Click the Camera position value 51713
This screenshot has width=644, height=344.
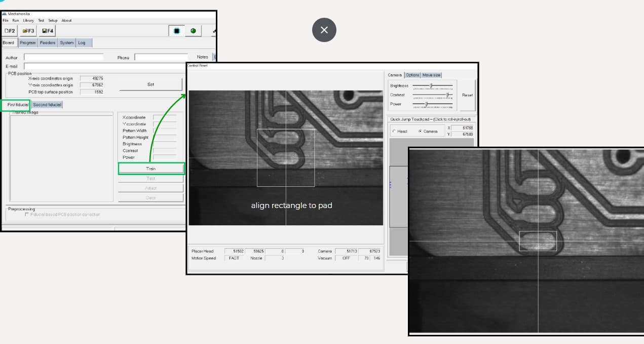click(346, 251)
